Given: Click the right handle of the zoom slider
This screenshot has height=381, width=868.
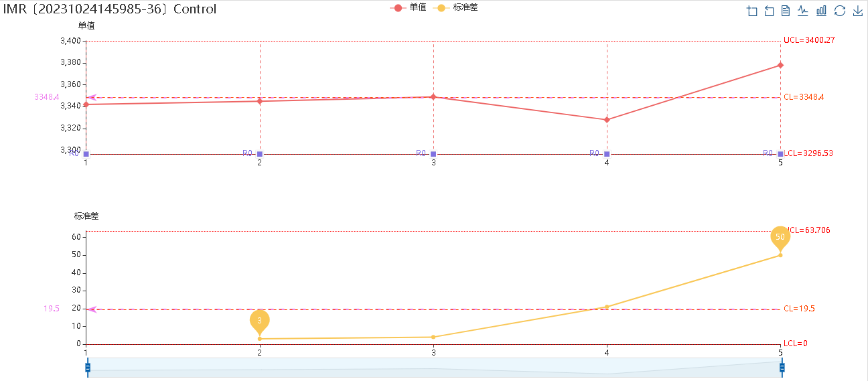Looking at the screenshot, I should pyautogui.click(x=782, y=367).
